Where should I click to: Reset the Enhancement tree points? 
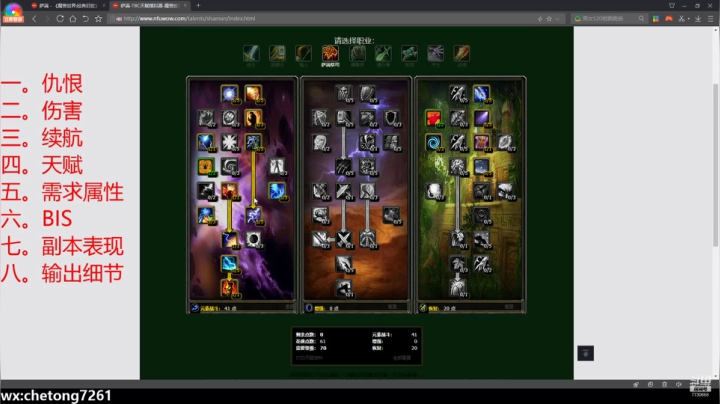[x=392, y=307]
